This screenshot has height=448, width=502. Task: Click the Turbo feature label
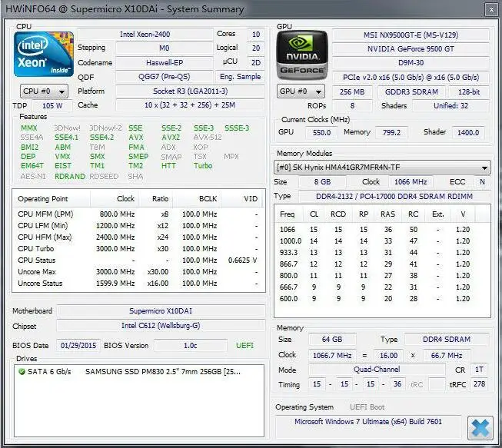pos(203,166)
